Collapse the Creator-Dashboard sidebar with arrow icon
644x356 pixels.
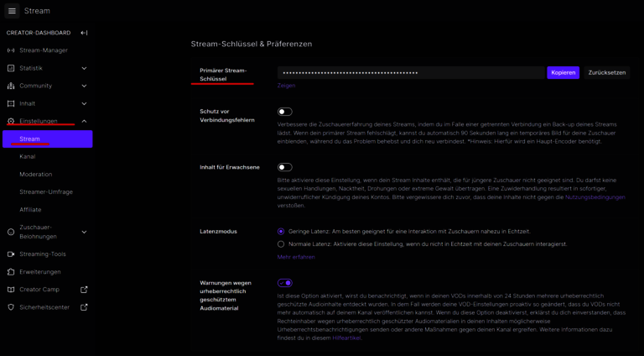[x=84, y=33]
